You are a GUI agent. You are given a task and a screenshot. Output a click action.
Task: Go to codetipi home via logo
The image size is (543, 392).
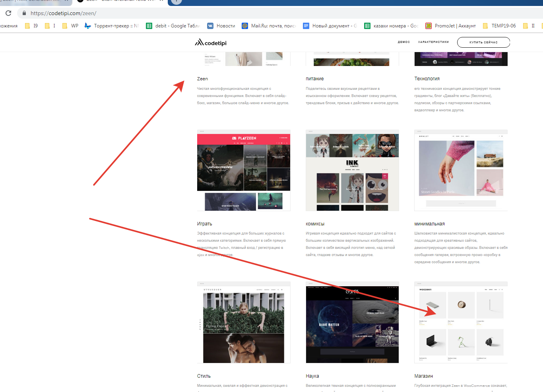pos(211,43)
